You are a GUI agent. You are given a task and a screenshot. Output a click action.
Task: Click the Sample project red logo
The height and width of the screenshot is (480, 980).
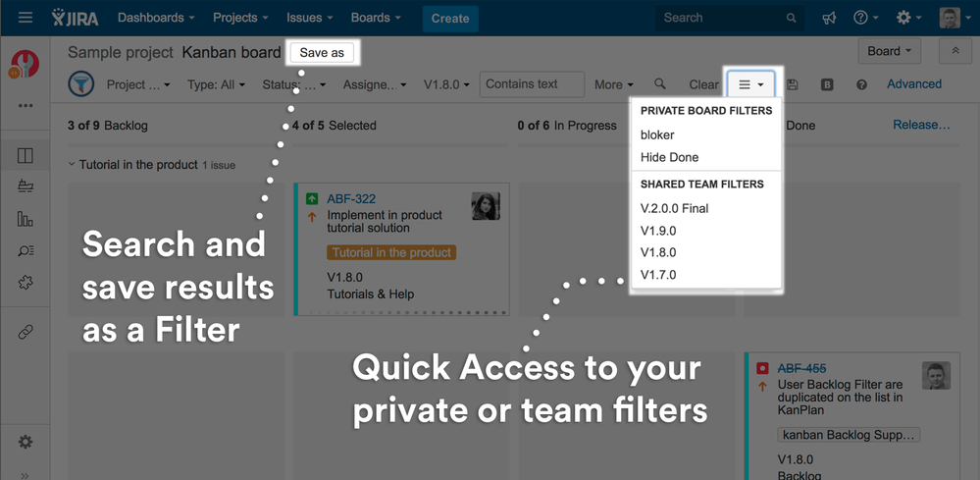coord(25,65)
